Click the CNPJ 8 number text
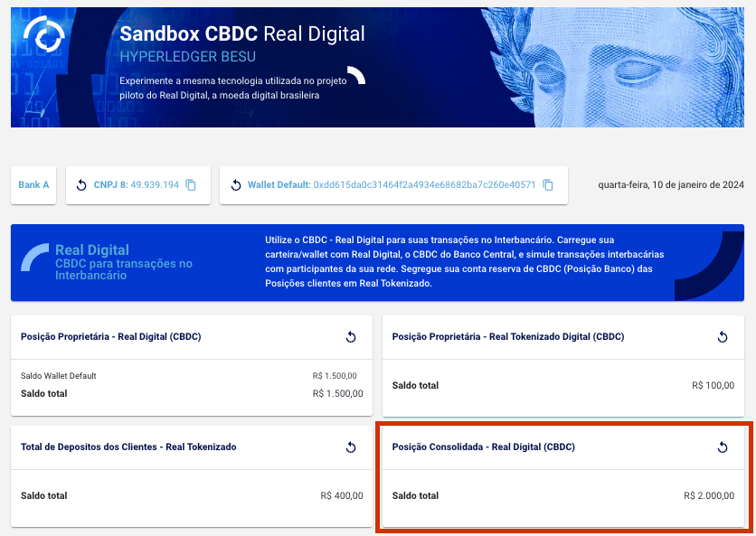The width and height of the screenshot is (756, 536). (155, 185)
